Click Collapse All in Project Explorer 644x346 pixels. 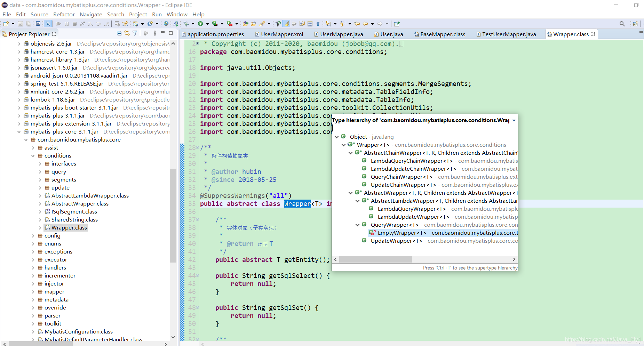pyautogui.click(x=119, y=33)
